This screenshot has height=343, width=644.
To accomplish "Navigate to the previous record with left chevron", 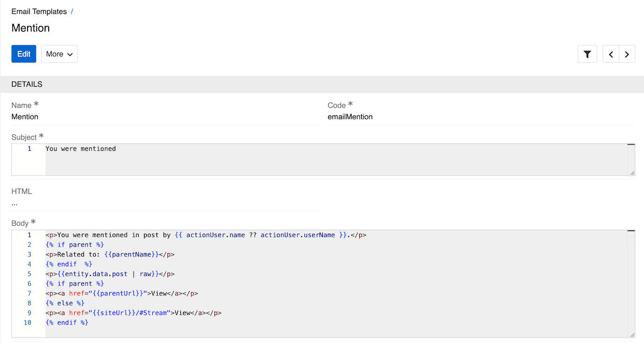I will (610, 54).
